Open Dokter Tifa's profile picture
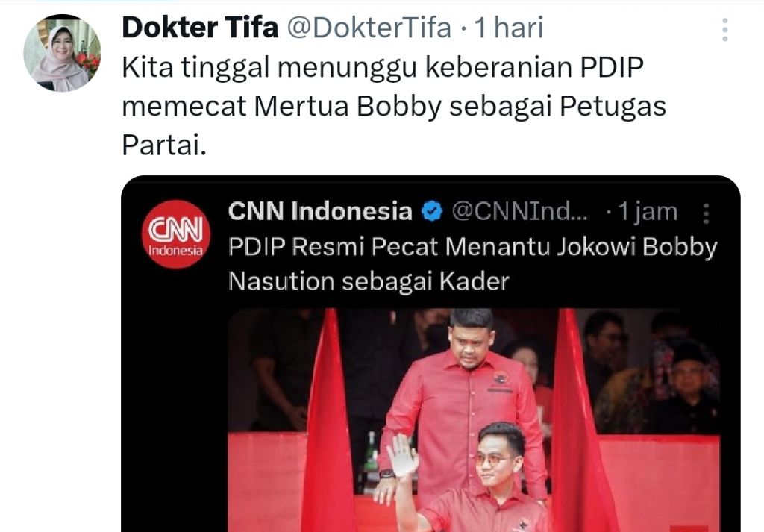Screen dimensions: 764x532 [62, 53]
